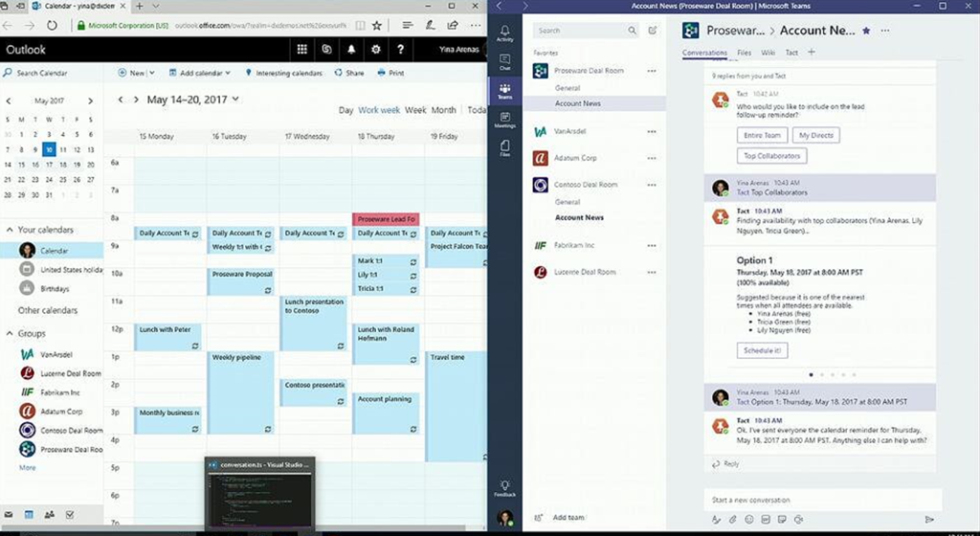Open the Wiki tab in Teams

pos(768,53)
